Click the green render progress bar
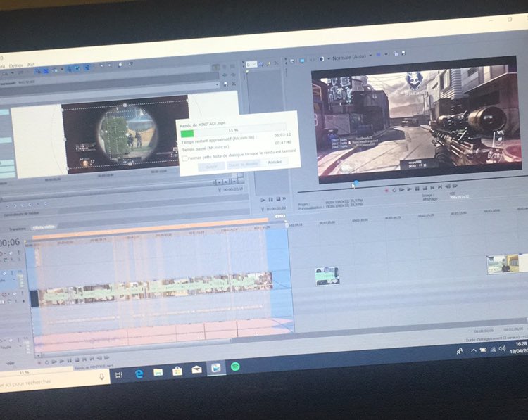The height and width of the screenshot is (420, 528). click(x=187, y=134)
